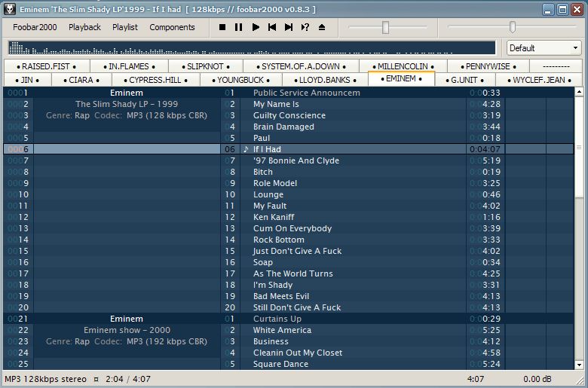Open the Default playback order dropdown
588x388 pixels.
[543, 48]
